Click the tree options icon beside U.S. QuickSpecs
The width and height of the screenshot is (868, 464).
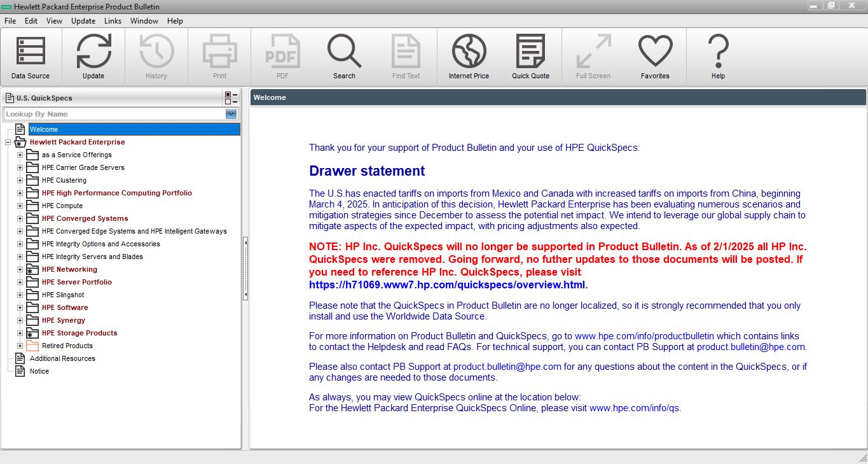[x=231, y=98]
